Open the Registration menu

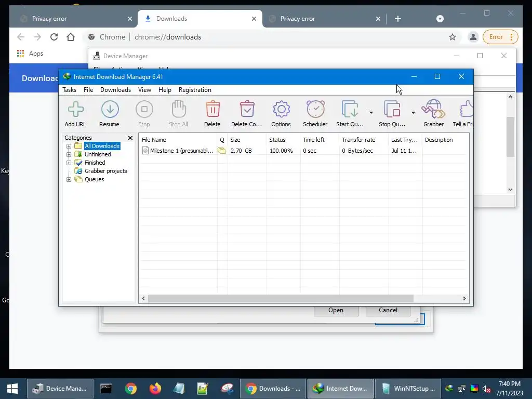195,90
